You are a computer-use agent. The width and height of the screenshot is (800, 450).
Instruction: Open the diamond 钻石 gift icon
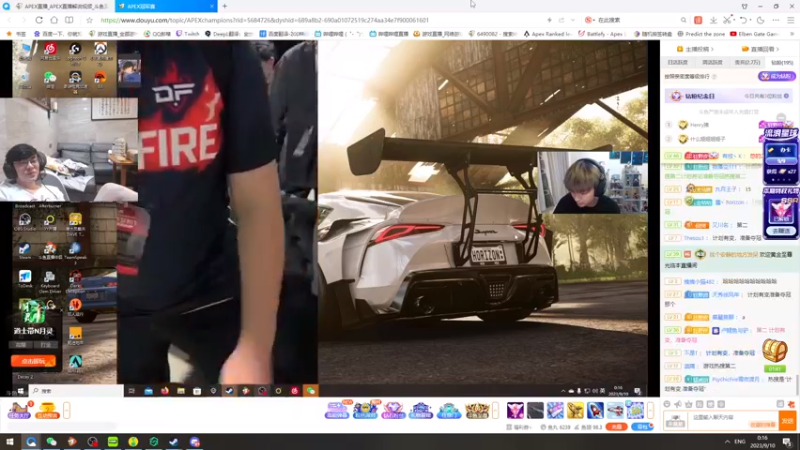[x=392, y=410]
